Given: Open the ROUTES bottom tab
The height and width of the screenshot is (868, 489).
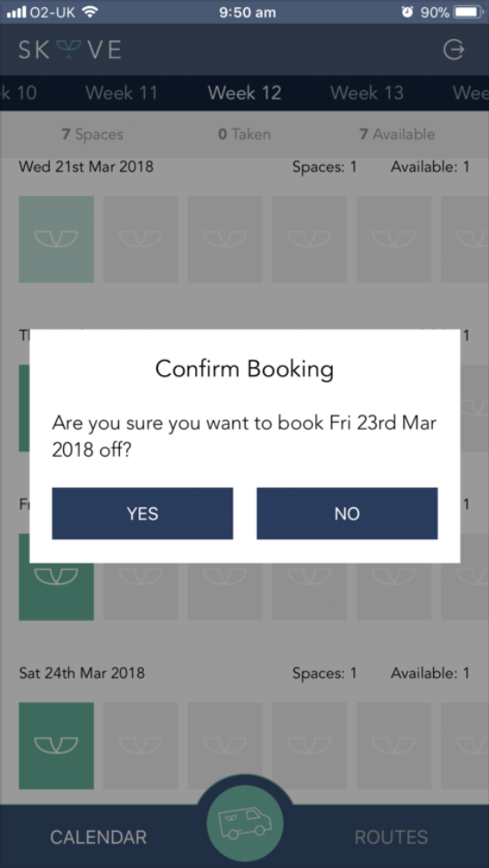Looking at the screenshot, I should (x=391, y=836).
